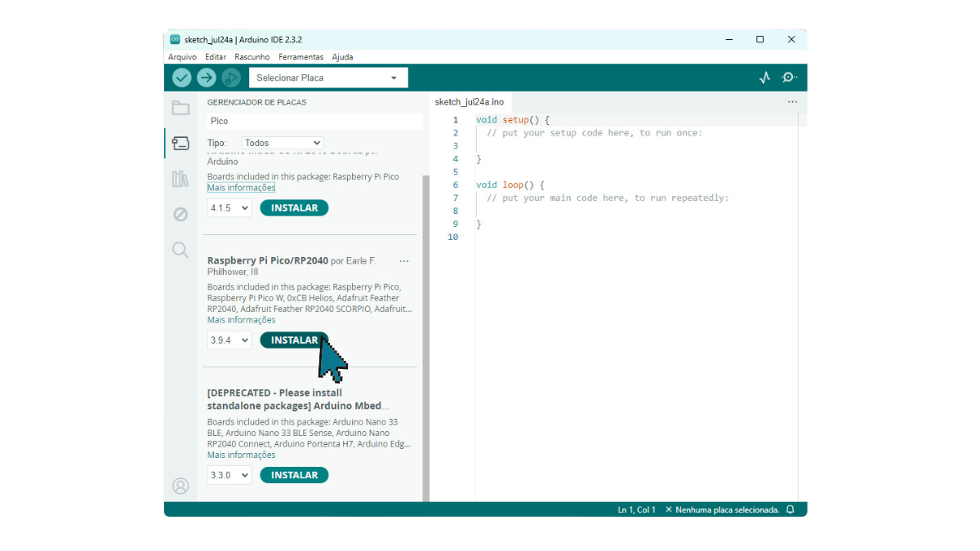Select the Debug sidebar icon
The width and height of the screenshot is (980, 551).
coord(180,214)
